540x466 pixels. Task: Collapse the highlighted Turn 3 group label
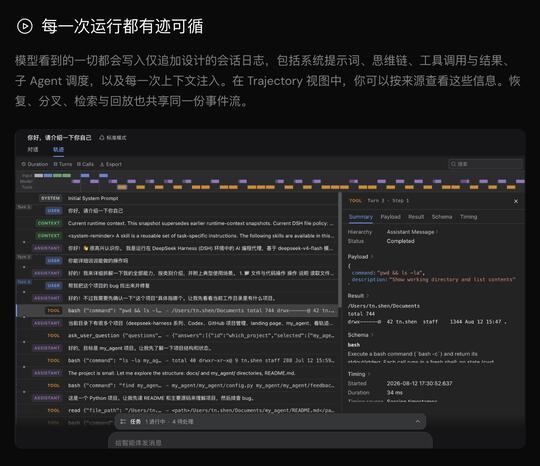[x=24, y=282]
